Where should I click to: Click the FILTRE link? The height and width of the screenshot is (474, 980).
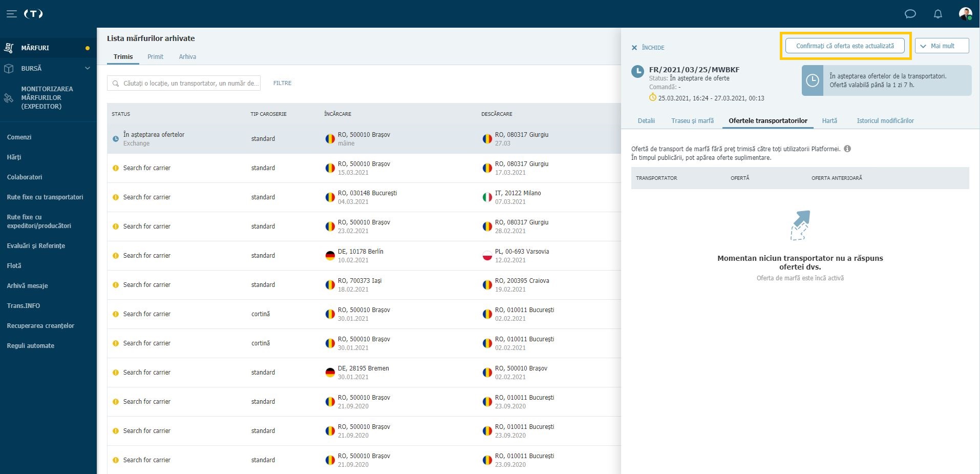click(x=282, y=83)
